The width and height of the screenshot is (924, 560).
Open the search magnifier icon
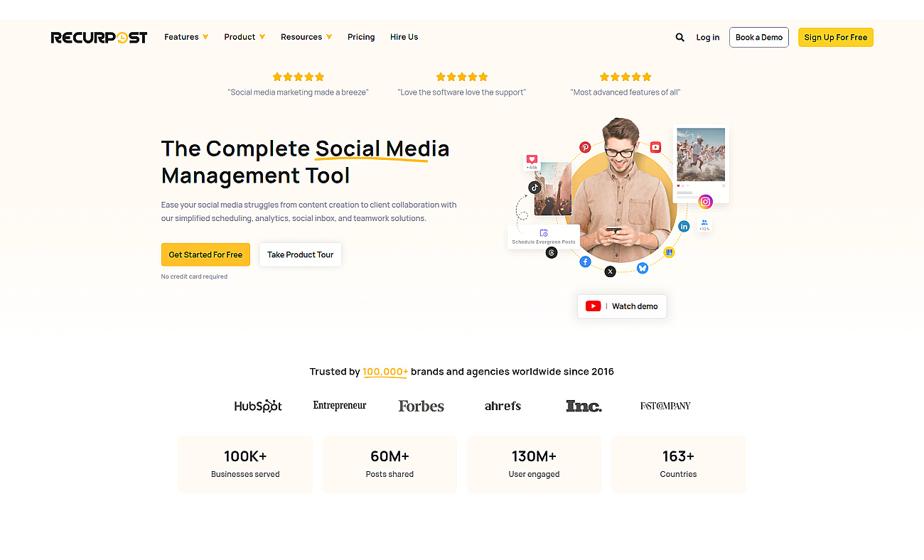(x=679, y=37)
